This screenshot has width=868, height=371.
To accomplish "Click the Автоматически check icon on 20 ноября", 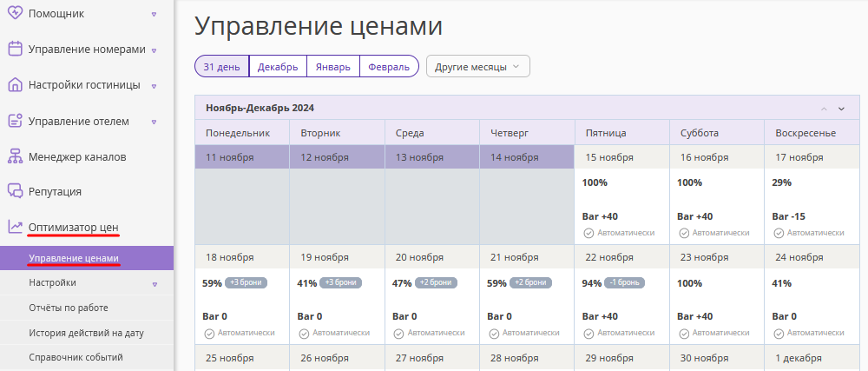I will click(x=399, y=334).
